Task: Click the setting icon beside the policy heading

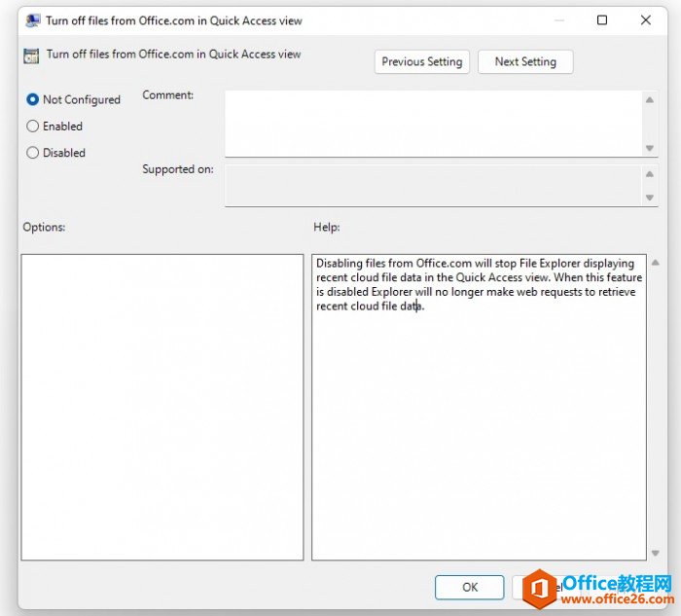Action: (x=32, y=56)
